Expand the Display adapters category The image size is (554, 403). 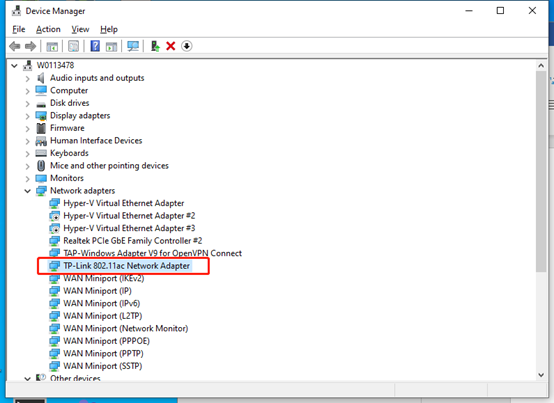(x=28, y=116)
